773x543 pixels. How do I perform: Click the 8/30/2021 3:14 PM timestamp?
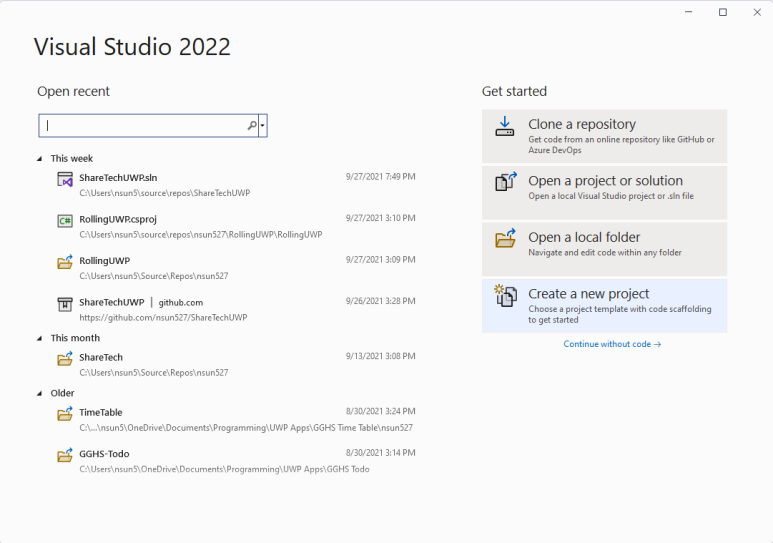tap(381, 453)
